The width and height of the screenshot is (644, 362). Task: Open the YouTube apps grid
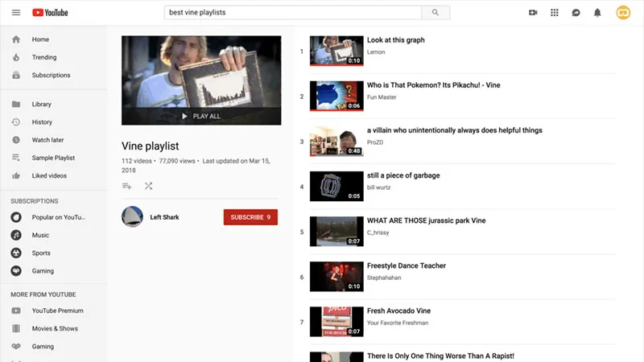[x=555, y=12]
